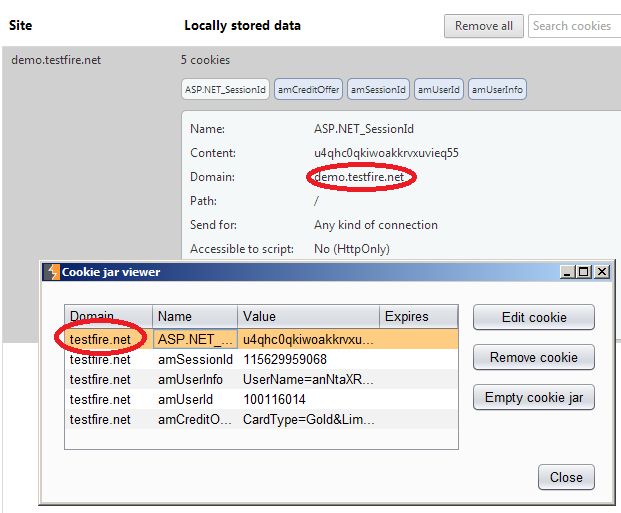Sort by the Expires column header

419,317
